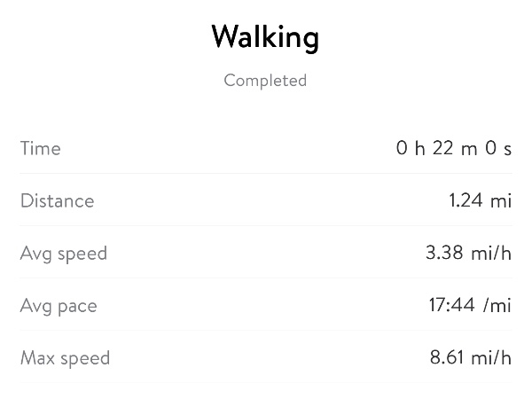
Task: Click the "mi" unit beside 1.24
Action: [x=502, y=200]
